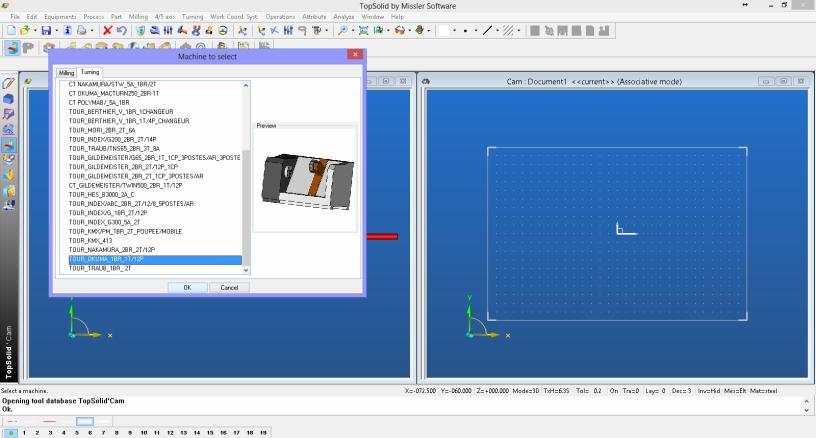Viewport: 816px width, 438px height.
Task: Click the bottom icon in left sidebar
Action: (x=8, y=205)
